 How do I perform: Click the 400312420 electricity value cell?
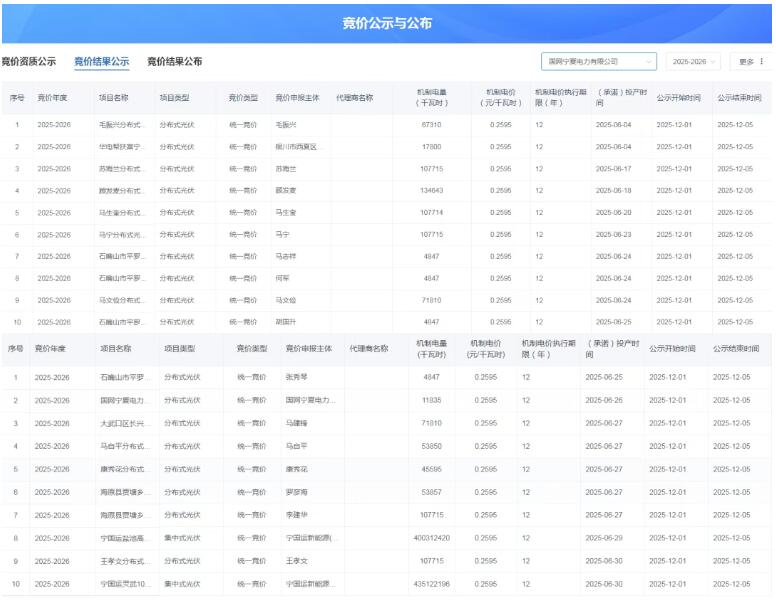click(431, 539)
